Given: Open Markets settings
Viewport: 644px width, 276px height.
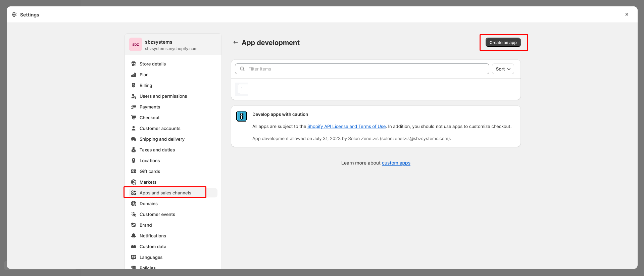Looking at the screenshot, I should point(173,182).
